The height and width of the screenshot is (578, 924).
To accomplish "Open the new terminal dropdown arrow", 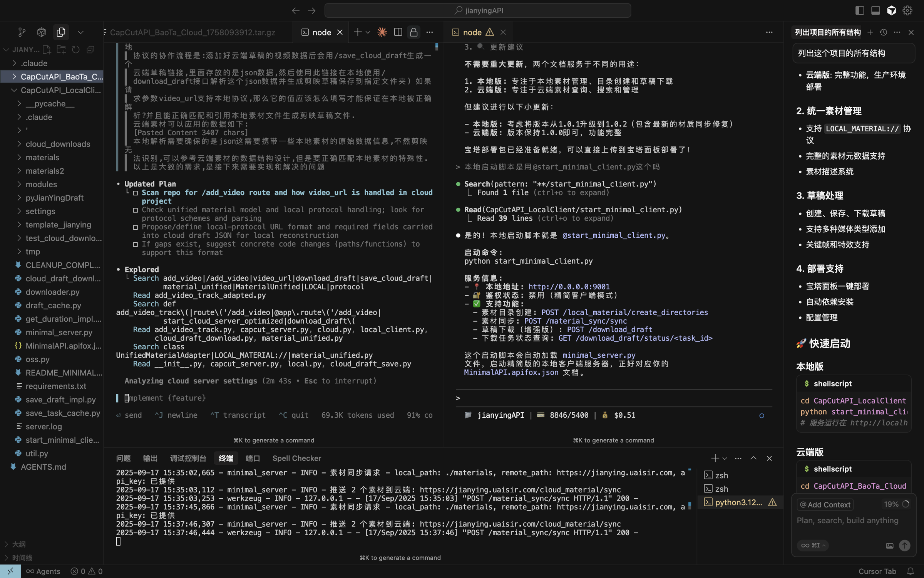I will [x=725, y=459].
